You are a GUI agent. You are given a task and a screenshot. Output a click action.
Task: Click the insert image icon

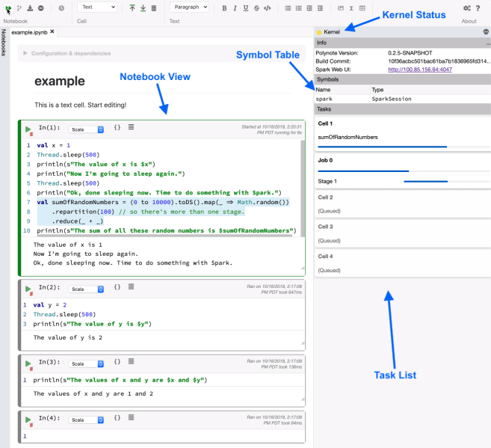[341, 8]
